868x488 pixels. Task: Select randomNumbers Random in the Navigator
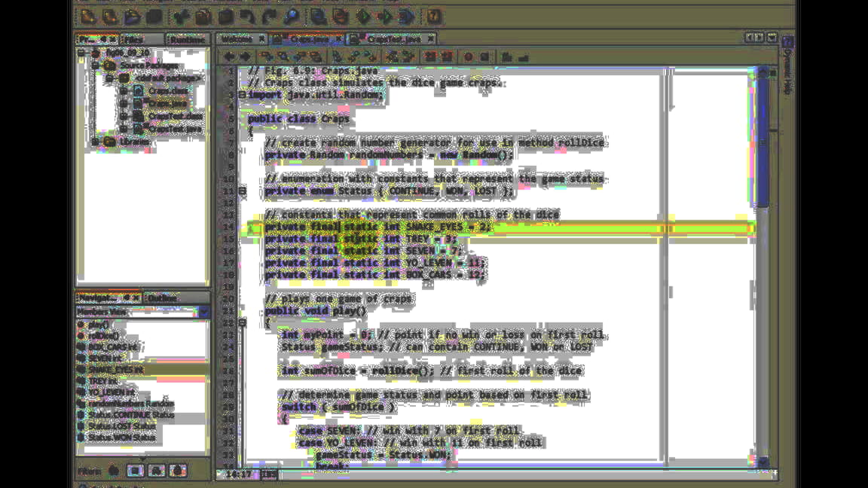131,404
